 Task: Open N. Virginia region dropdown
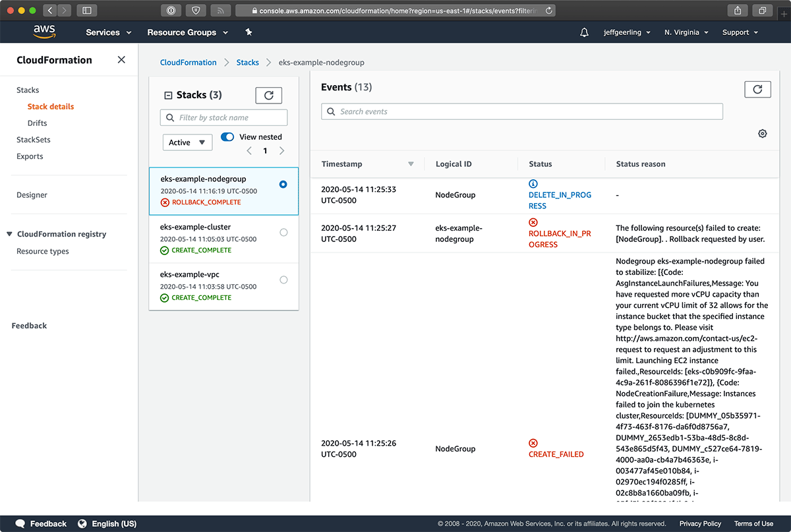coord(686,32)
